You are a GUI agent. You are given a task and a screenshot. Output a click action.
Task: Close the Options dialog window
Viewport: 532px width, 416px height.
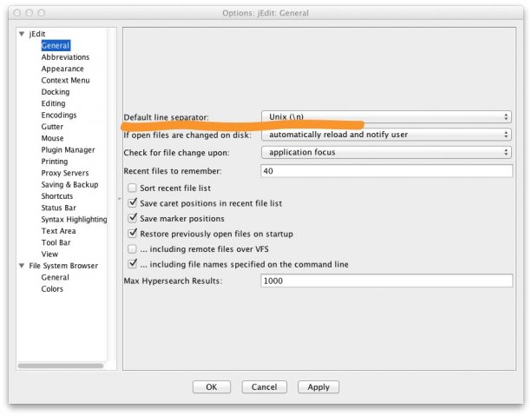(17, 13)
